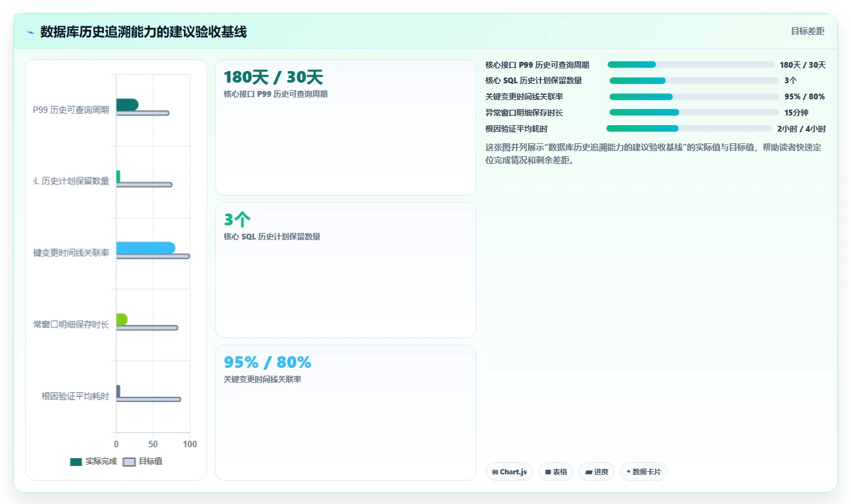The height and width of the screenshot is (504, 851).
Task: Click chart axis label 根因验证平均耗时
Action: tap(76, 396)
